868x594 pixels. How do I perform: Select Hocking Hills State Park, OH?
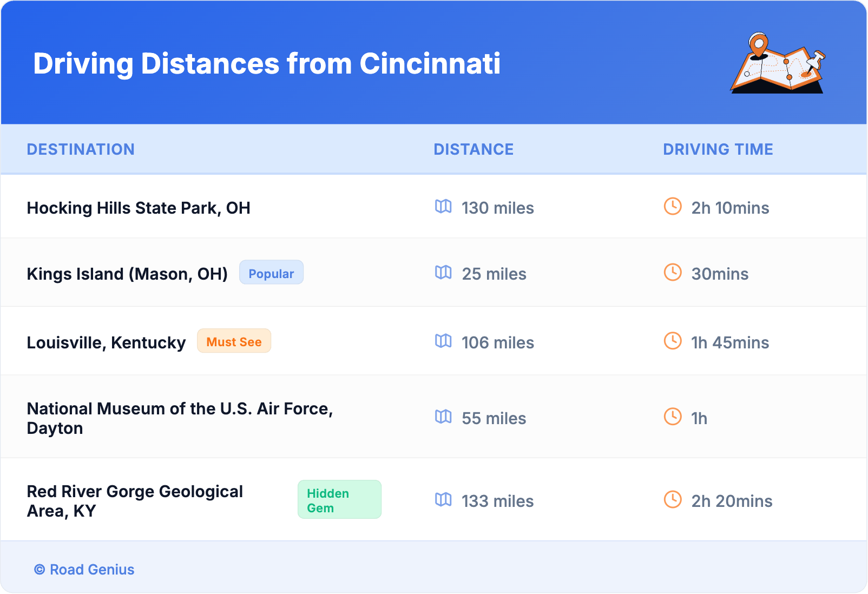point(139,208)
